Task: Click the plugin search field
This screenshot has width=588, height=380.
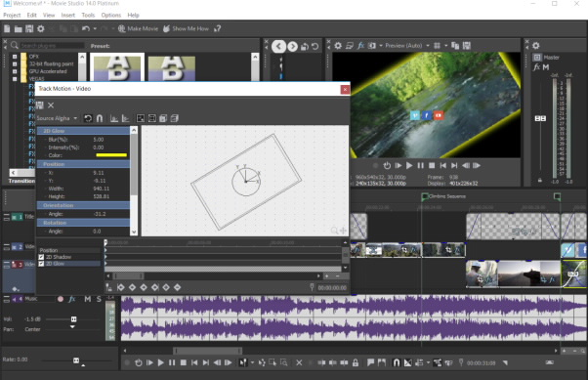Action: (x=52, y=45)
